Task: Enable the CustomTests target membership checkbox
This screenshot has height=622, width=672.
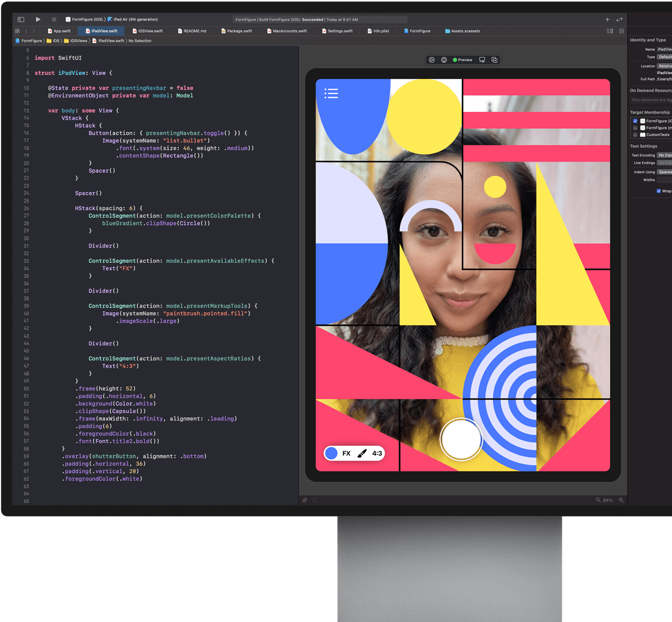Action: (635, 135)
